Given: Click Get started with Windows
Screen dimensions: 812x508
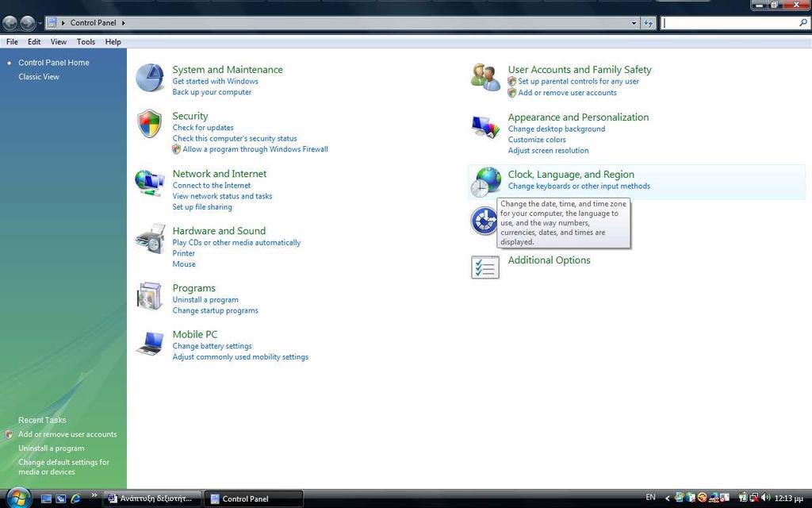Looking at the screenshot, I should pos(215,82).
